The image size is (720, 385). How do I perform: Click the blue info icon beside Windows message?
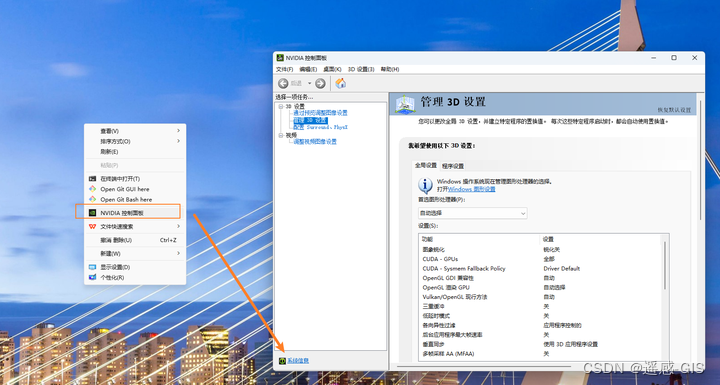coord(425,186)
